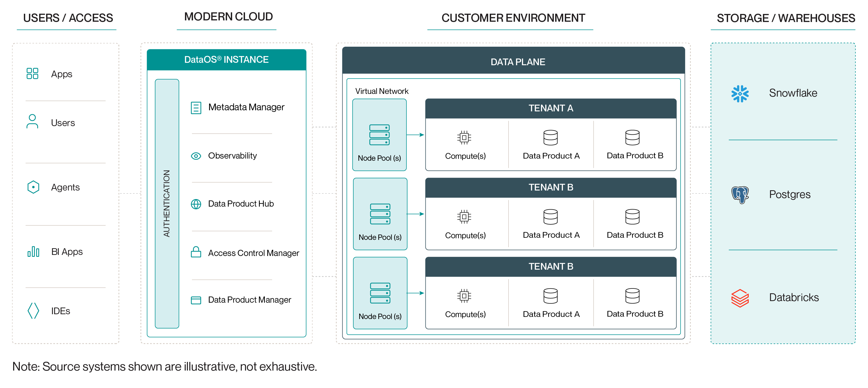868x388 pixels.
Task: Click the Data Product Hub globe icon
Action: [196, 204]
